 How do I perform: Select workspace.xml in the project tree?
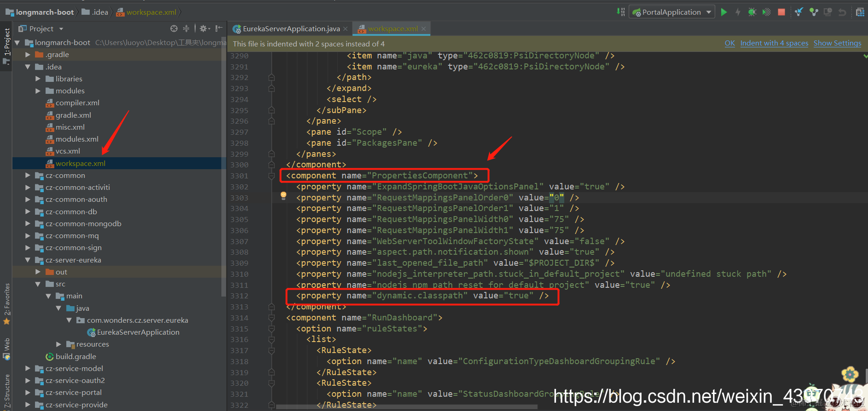81,164
